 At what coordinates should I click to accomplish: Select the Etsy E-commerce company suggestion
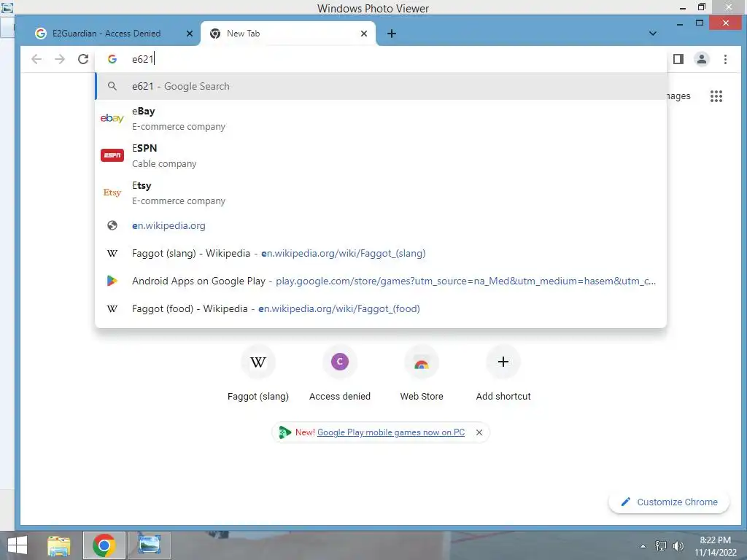click(x=381, y=192)
